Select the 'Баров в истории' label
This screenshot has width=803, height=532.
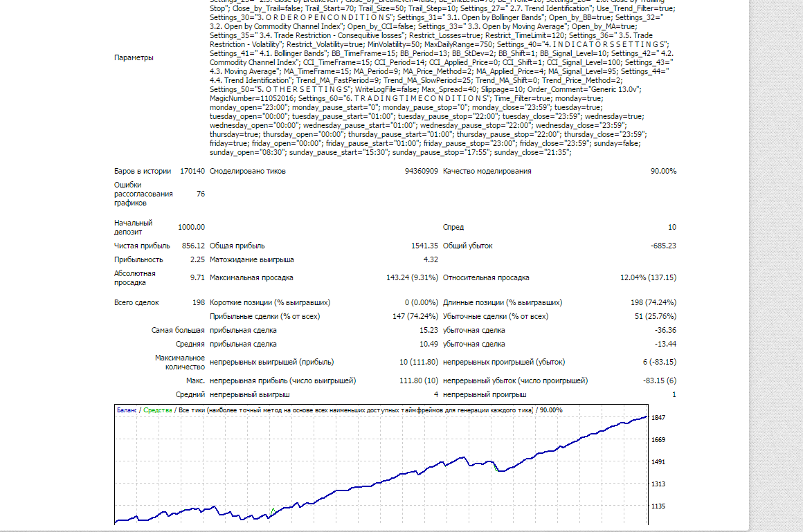pyautogui.click(x=143, y=171)
